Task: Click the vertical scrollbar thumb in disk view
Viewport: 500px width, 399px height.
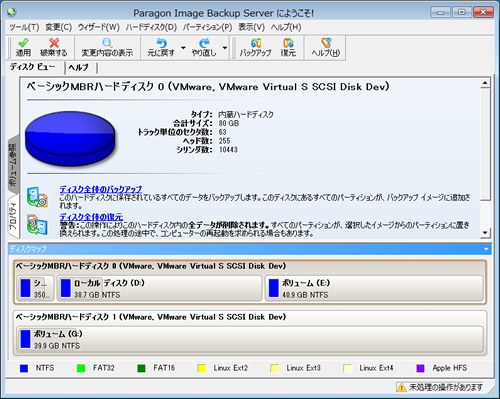Action: 485,144
